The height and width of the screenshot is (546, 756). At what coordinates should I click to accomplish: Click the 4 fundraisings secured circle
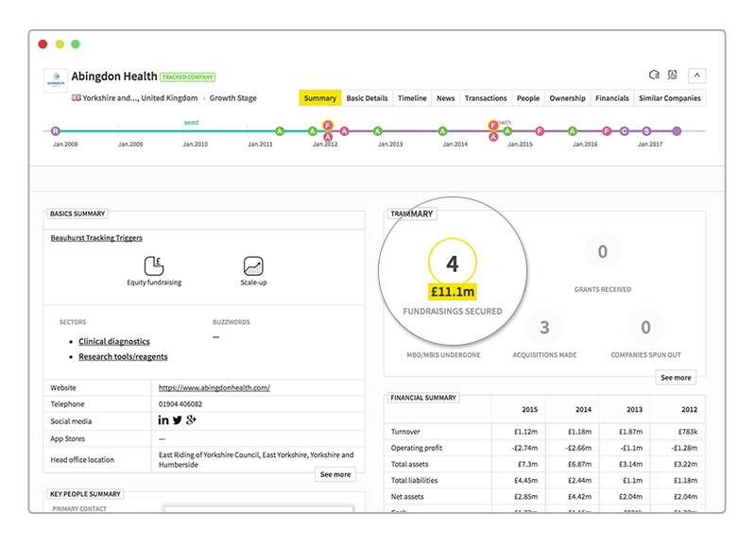pyautogui.click(x=453, y=263)
